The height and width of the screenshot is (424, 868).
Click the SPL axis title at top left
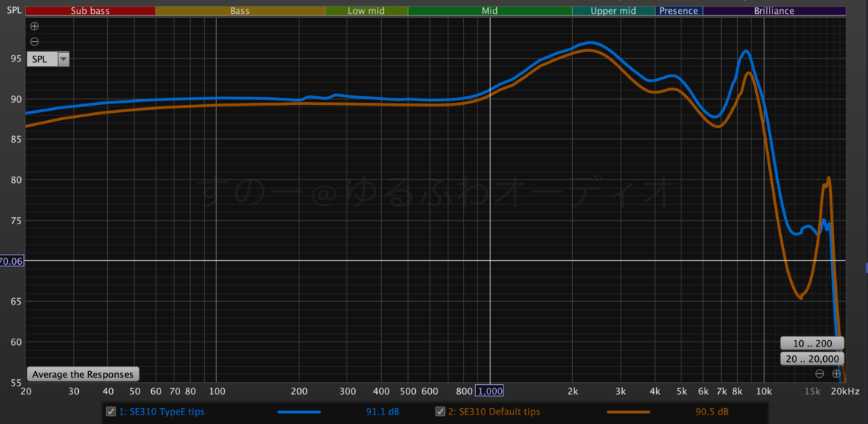(x=14, y=11)
